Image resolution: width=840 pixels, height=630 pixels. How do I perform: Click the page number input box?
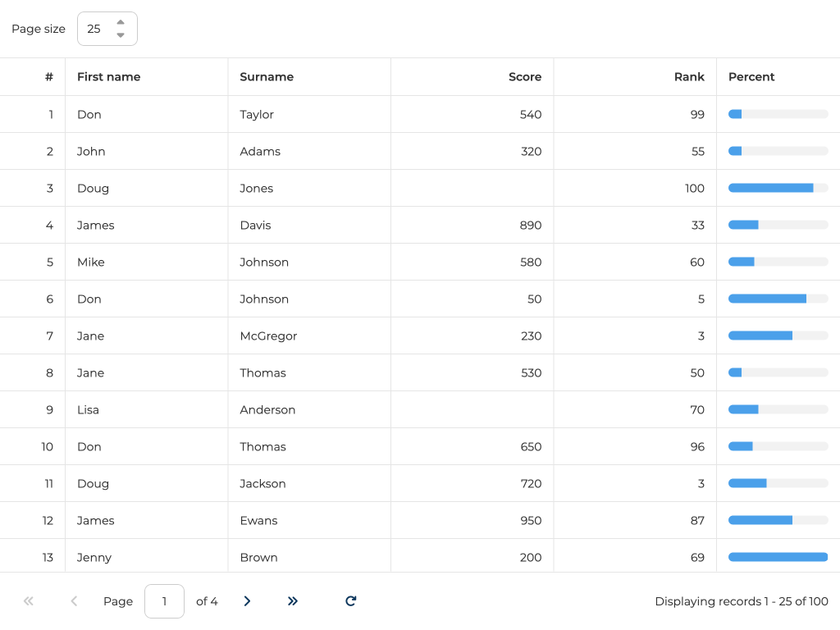(x=164, y=601)
